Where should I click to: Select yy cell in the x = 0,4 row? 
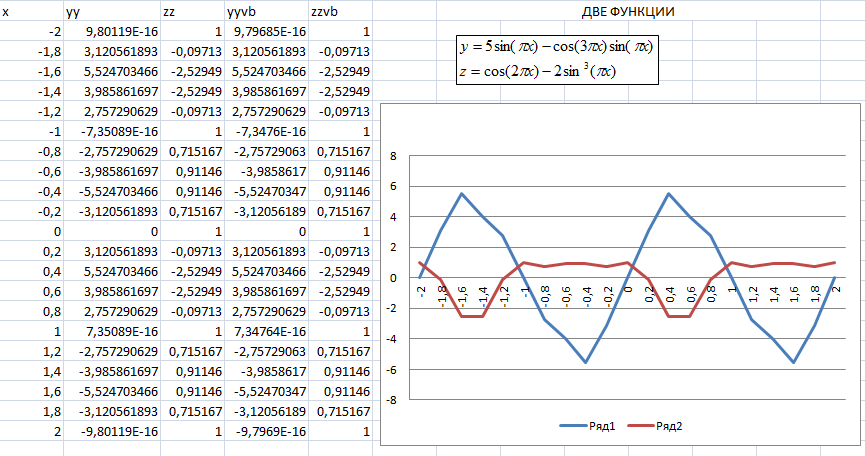click(112, 271)
